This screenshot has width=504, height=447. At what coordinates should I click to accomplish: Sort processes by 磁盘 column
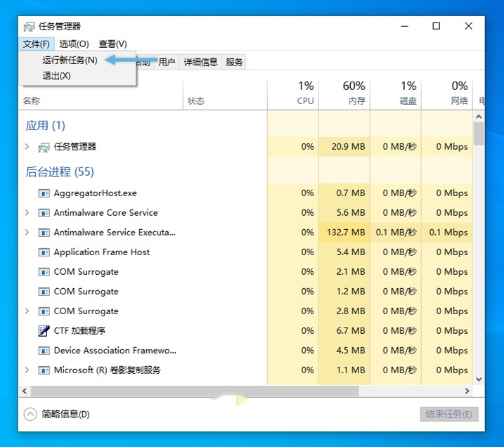pyautogui.click(x=396, y=94)
